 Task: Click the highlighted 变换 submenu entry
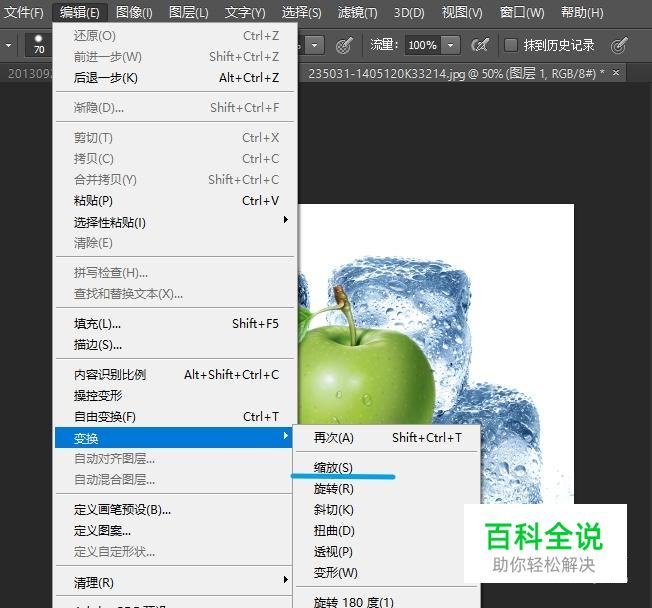click(x=174, y=438)
